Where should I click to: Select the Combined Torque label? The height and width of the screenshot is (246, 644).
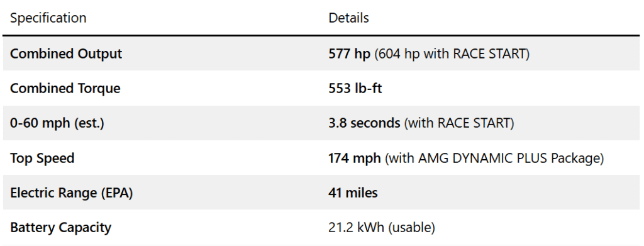(x=65, y=89)
